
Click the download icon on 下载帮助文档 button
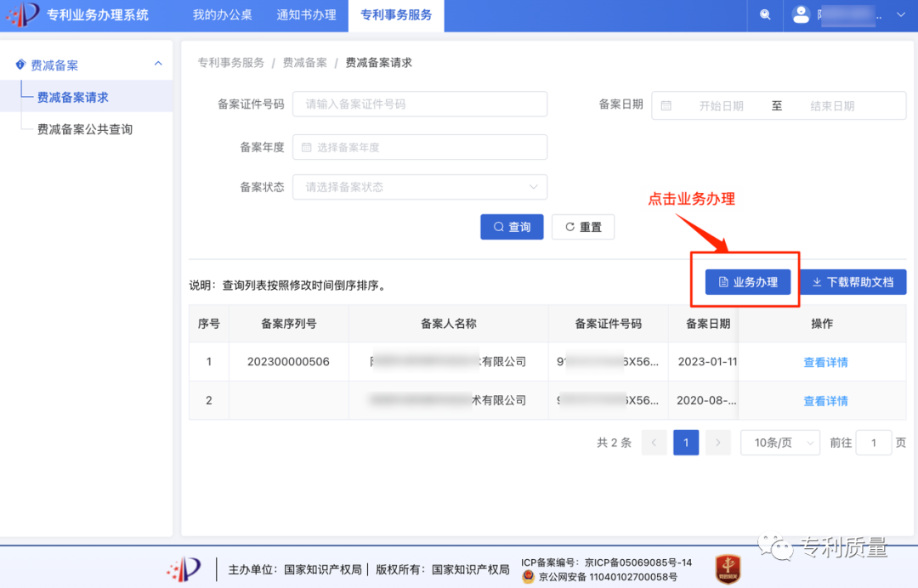pos(819,281)
